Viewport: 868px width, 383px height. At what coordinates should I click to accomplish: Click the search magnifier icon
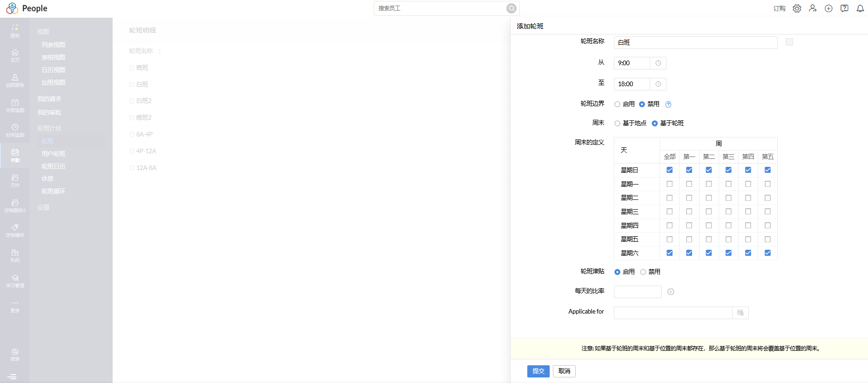point(511,8)
